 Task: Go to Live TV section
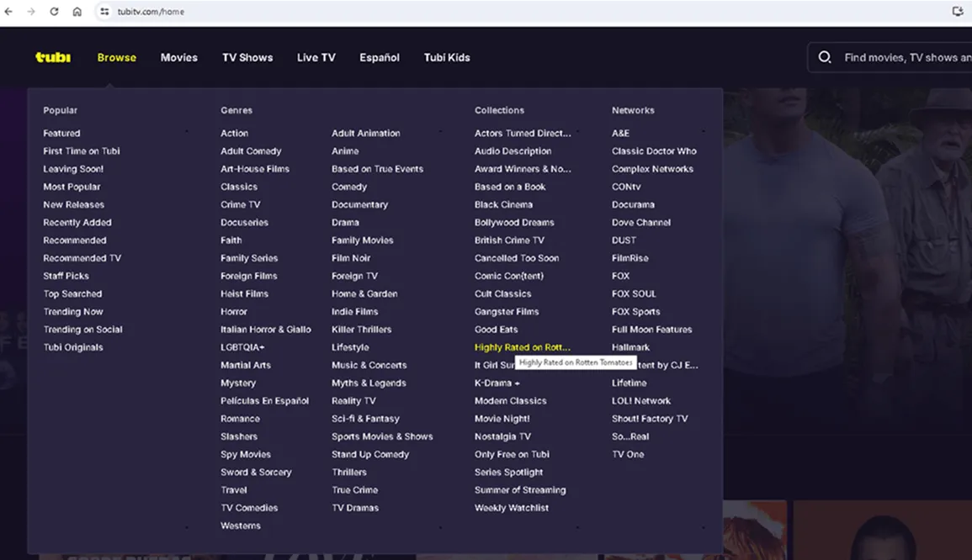click(x=316, y=57)
